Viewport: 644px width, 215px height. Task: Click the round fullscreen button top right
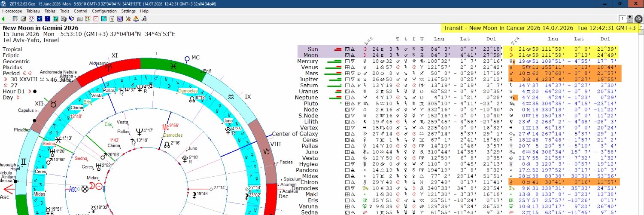pyautogui.click(x=638, y=19)
